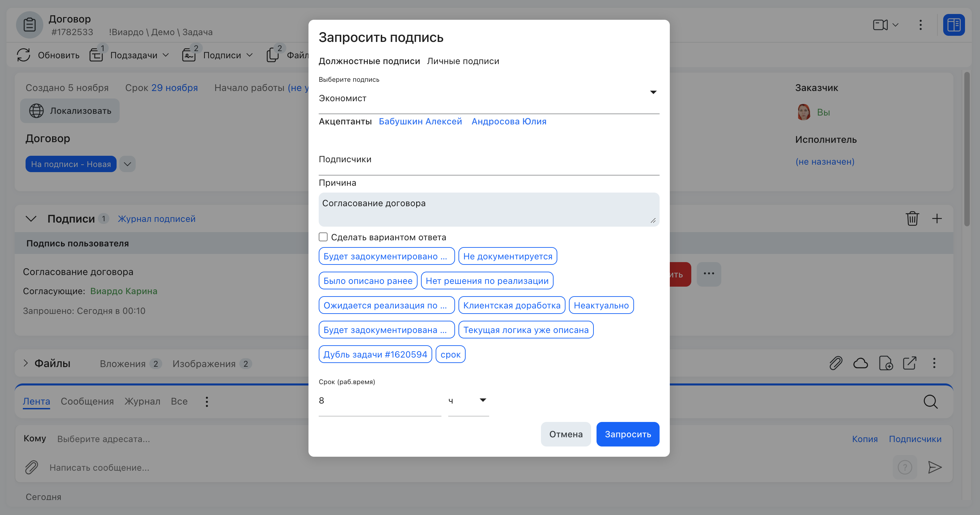Open the Подзадачи subtasks icon
980x515 pixels.
96,55
